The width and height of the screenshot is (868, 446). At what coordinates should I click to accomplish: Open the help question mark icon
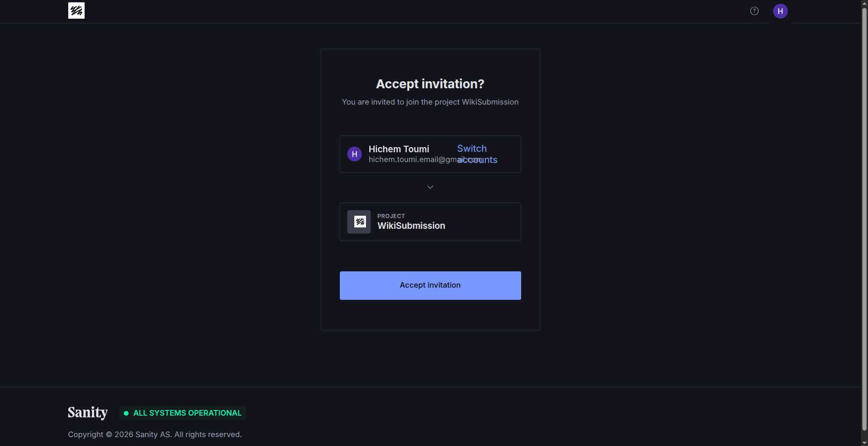pyautogui.click(x=754, y=10)
